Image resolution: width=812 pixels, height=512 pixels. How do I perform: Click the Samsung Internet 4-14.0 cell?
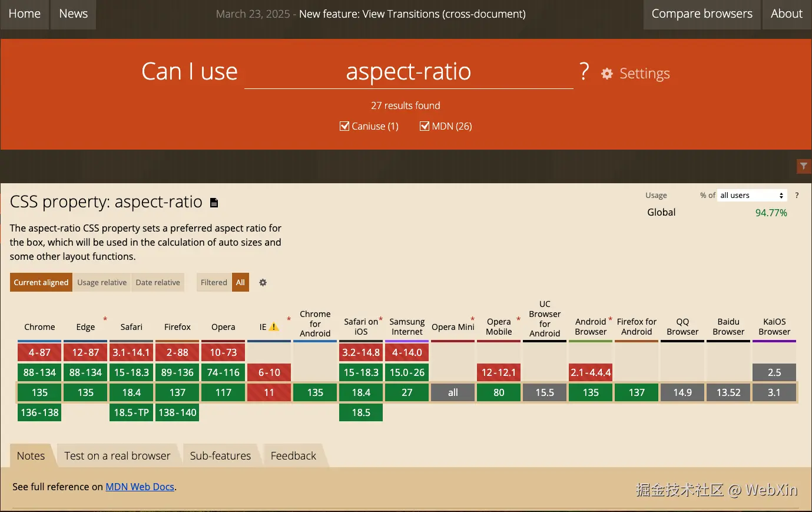(407, 352)
